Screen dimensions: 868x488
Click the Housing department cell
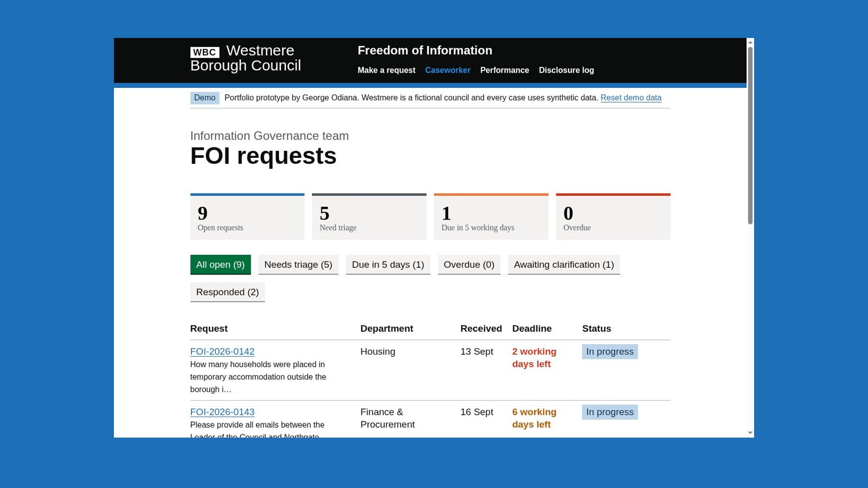(x=378, y=351)
